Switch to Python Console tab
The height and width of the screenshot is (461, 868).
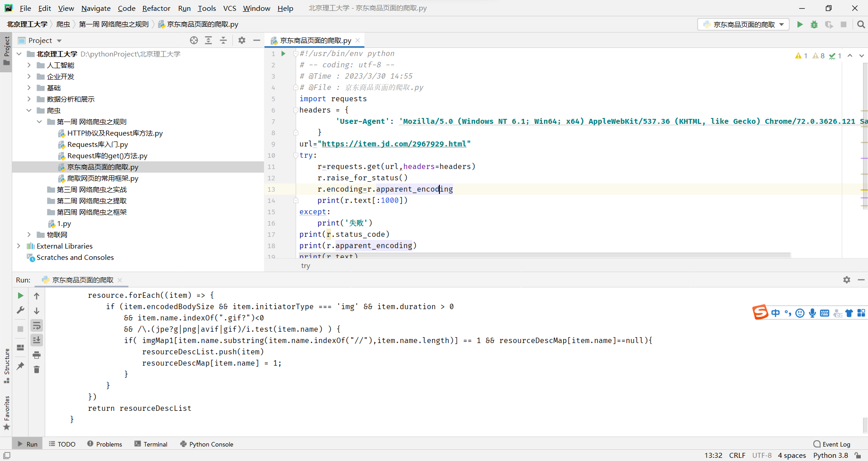(x=207, y=444)
